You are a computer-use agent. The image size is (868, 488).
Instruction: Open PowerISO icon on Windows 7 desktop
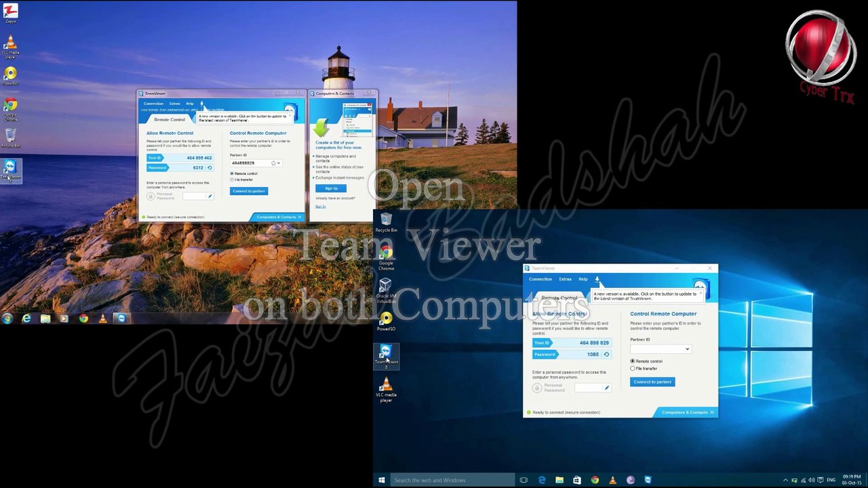pos(10,76)
